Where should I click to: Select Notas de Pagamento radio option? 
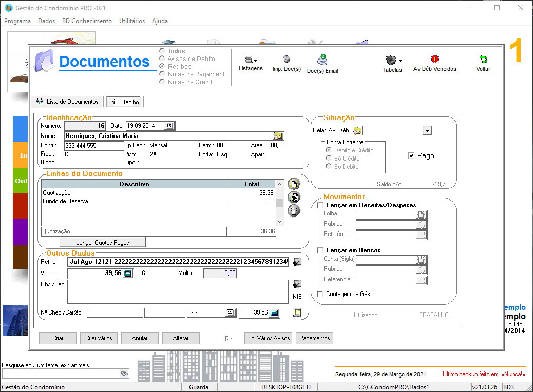[x=162, y=74]
